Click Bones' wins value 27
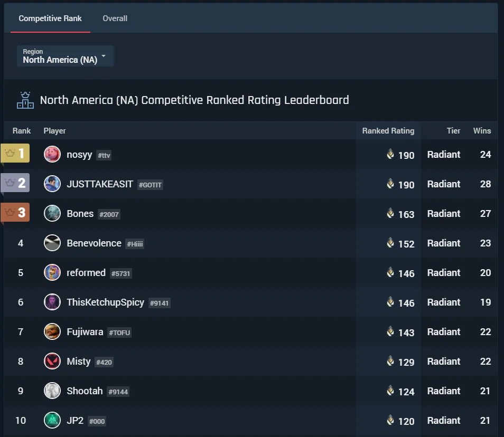The height and width of the screenshot is (437, 504). (486, 214)
